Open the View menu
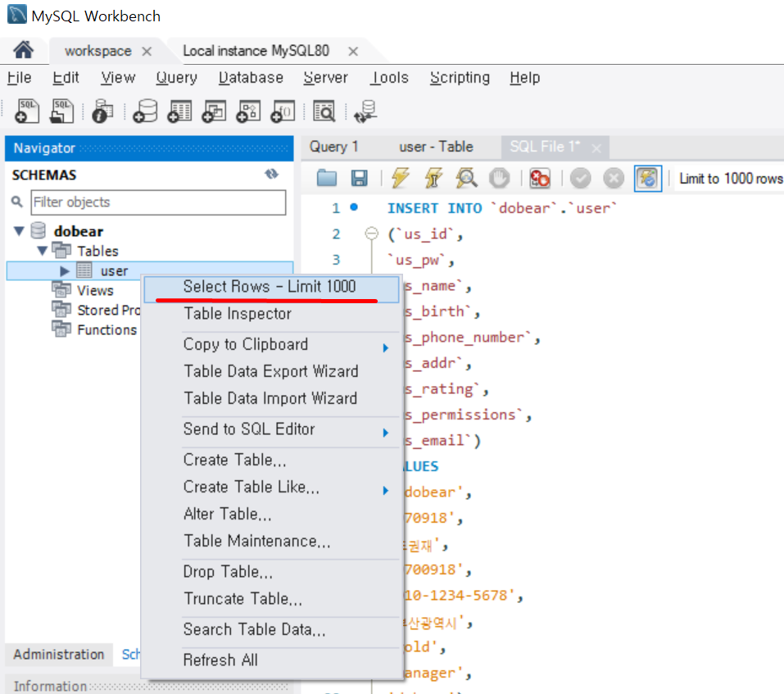Image resolution: width=784 pixels, height=694 pixels. click(118, 78)
